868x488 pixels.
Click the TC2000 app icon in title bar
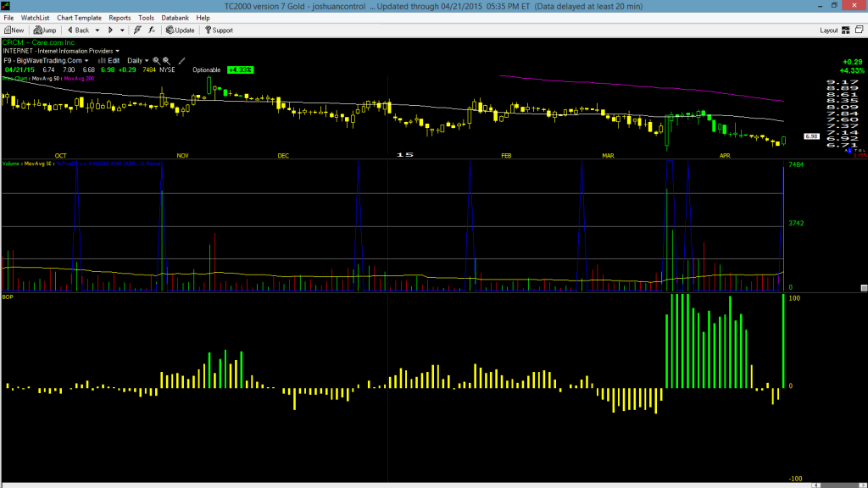6,6
